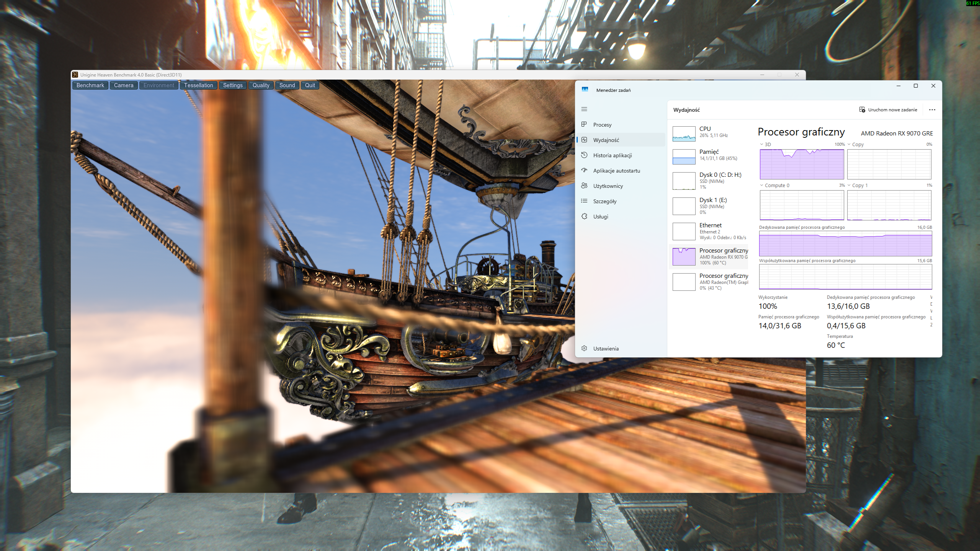Open the Settings menu in Heaven

tap(233, 85)
